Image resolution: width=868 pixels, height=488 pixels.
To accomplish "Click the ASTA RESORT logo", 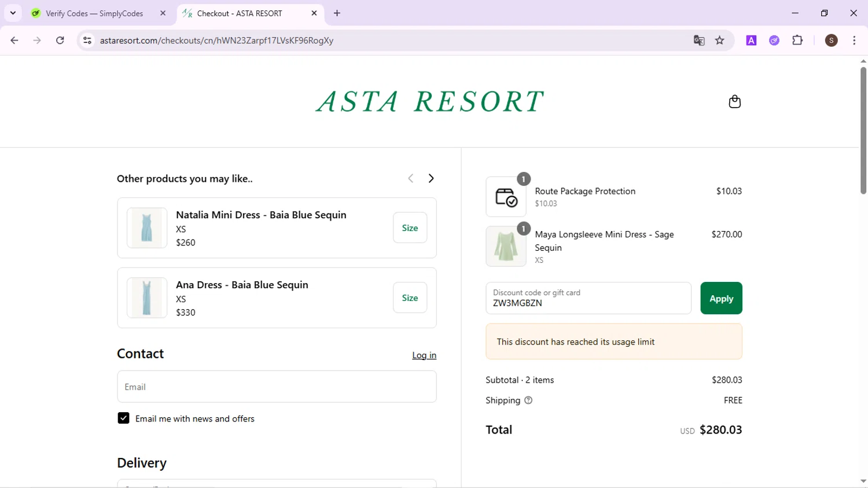I will pos(429,101).
